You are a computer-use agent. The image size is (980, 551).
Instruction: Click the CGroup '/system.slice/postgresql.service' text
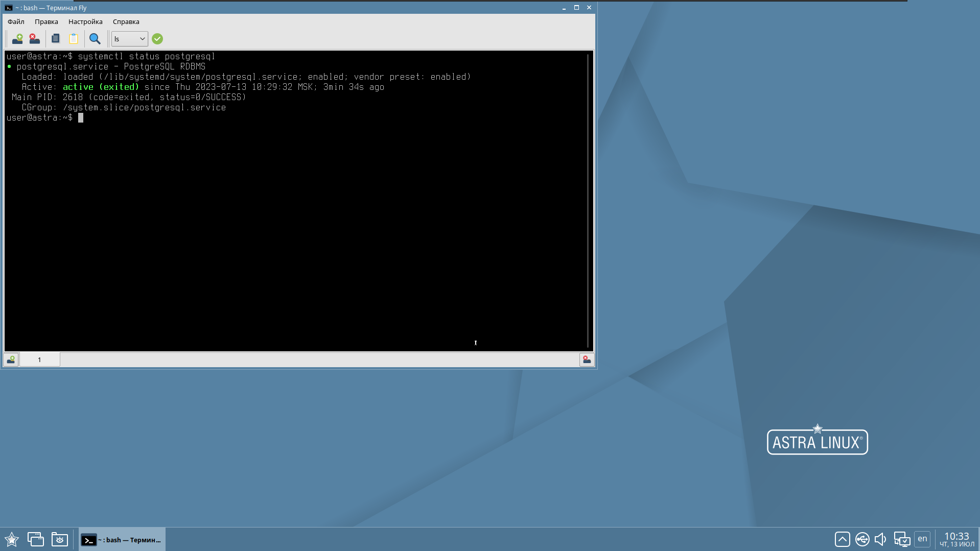[x=144, y=107]
